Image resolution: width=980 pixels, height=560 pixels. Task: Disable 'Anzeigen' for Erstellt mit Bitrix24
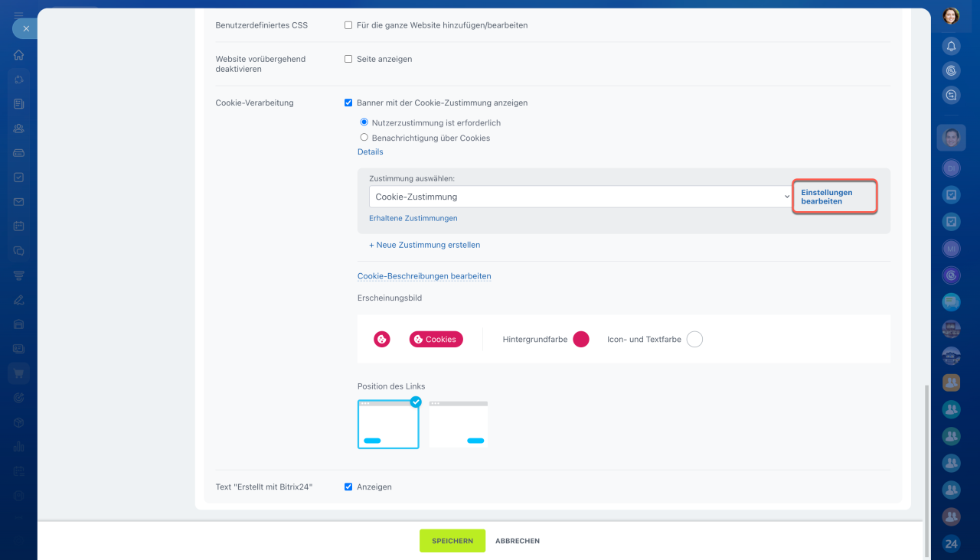click(348, 487)
